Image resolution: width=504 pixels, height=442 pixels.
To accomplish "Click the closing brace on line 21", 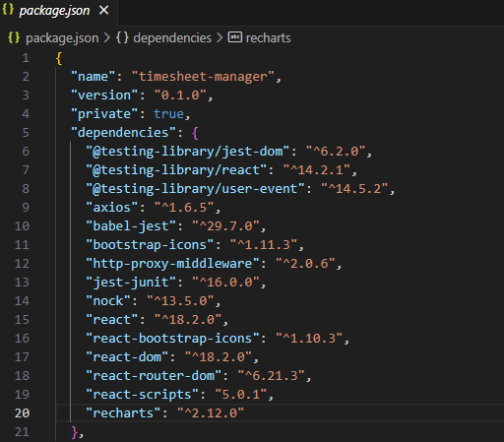I will [x=75, y=432].
